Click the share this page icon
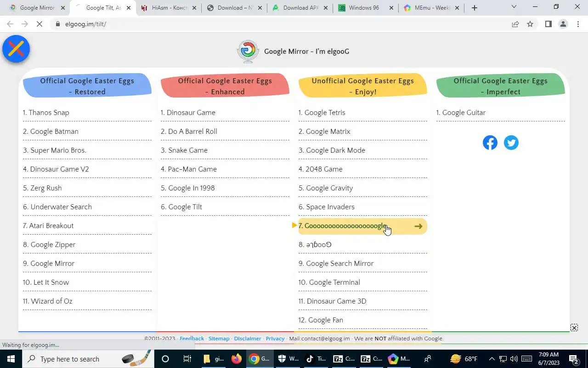 [515, 24]
